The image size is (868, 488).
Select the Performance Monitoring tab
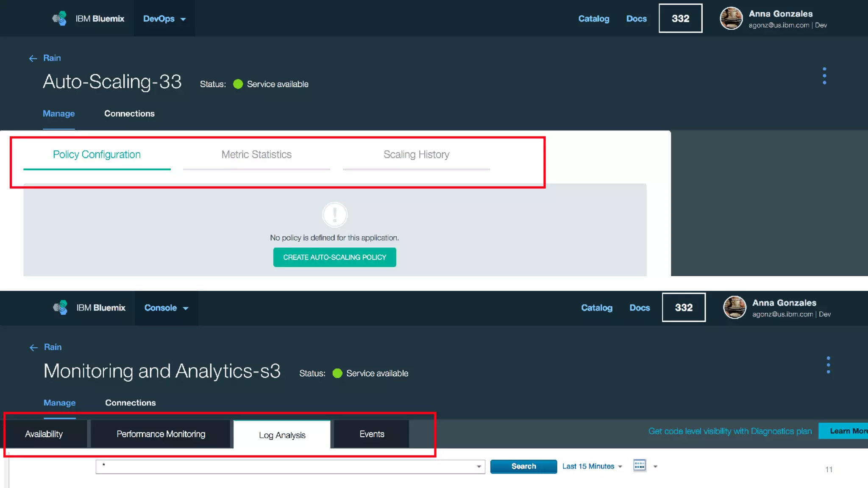point(161,434)
